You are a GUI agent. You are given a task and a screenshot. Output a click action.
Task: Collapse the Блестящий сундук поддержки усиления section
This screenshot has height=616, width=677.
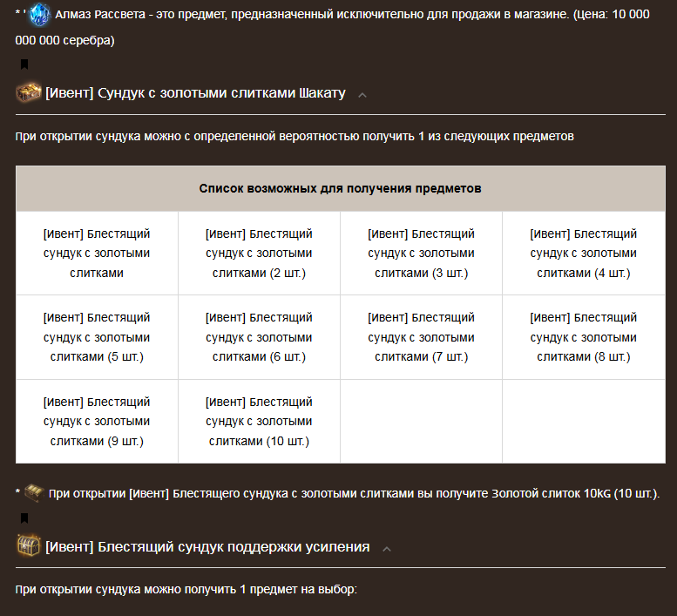pos(387,549)
